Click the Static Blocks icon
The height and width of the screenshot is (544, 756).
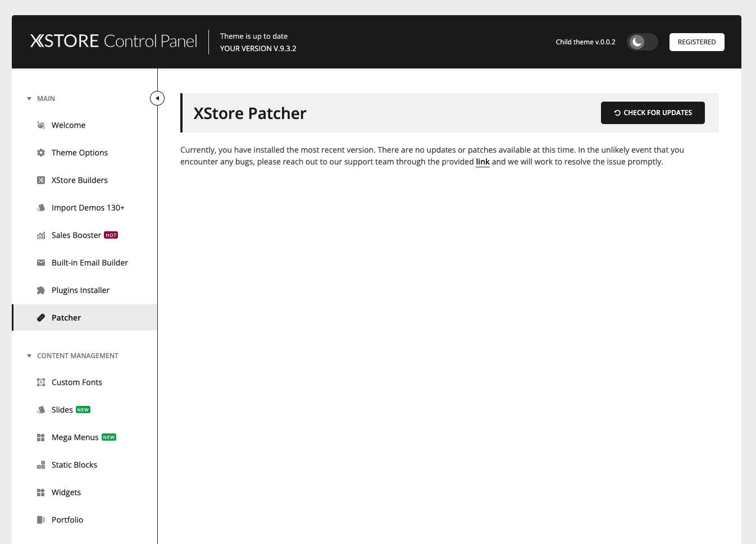41,465
